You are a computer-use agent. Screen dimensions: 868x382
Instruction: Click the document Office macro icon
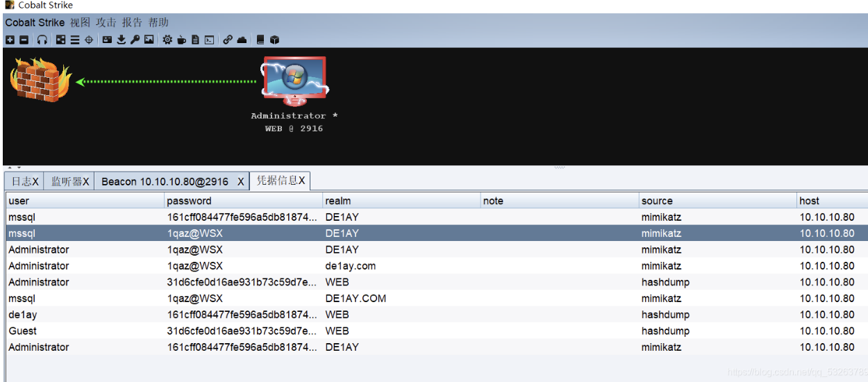click(195, 40)
